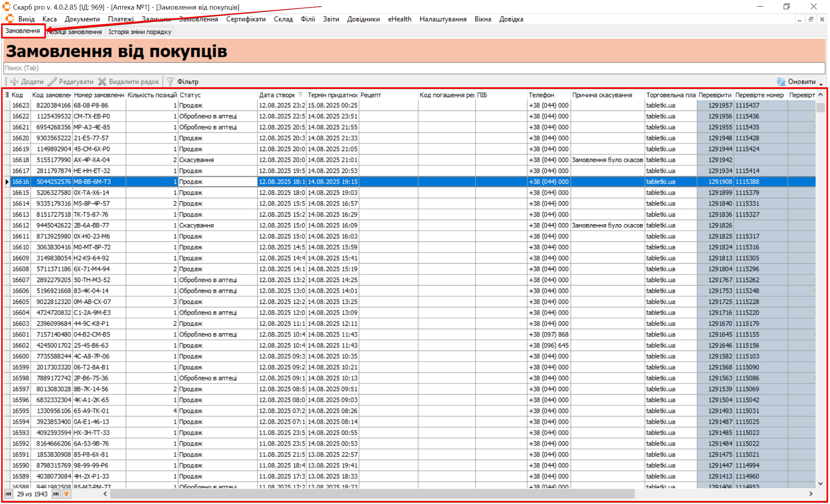Click the horizontal scrollbar right arrow

pyautogui.click(x=810, y=494)
